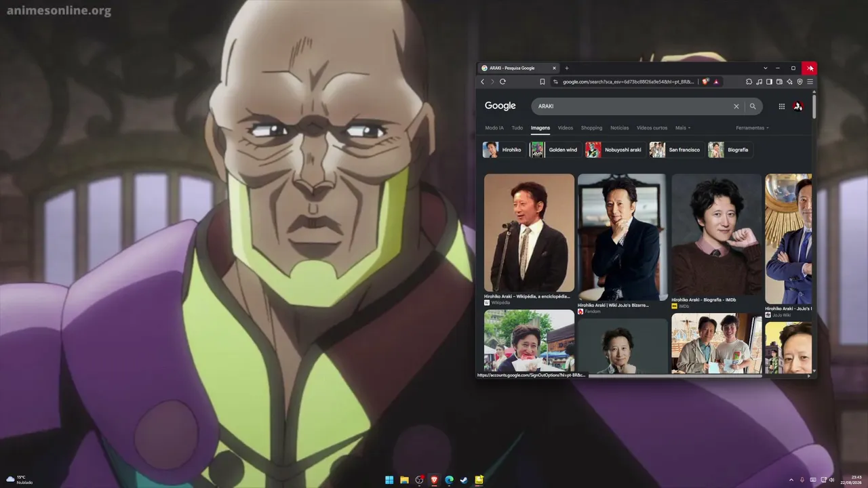Expand the Mais dropdown
Image resolution: width=868 pixels, height=488 pixels.
point(683,127)
